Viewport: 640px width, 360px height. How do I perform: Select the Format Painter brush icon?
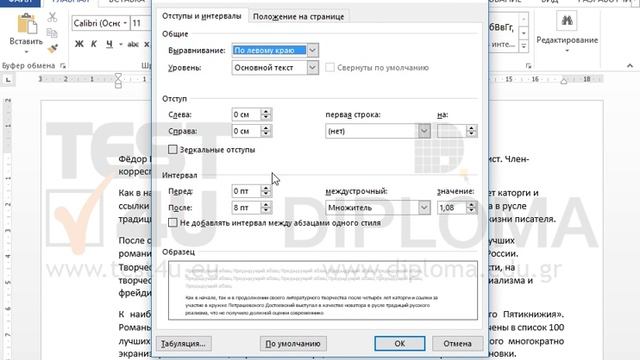(52, 49)
